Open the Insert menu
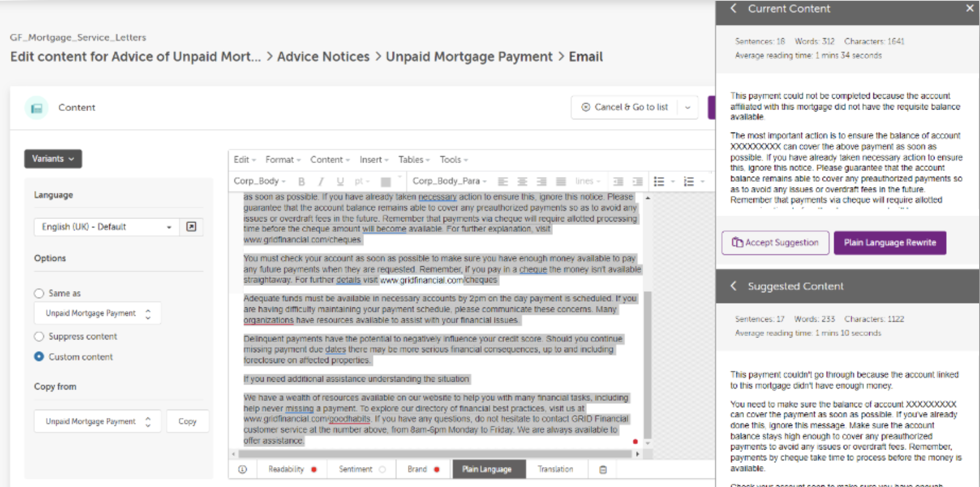This screenshot has height=487, width=980. pyautogui.click(x=374, y=160)
